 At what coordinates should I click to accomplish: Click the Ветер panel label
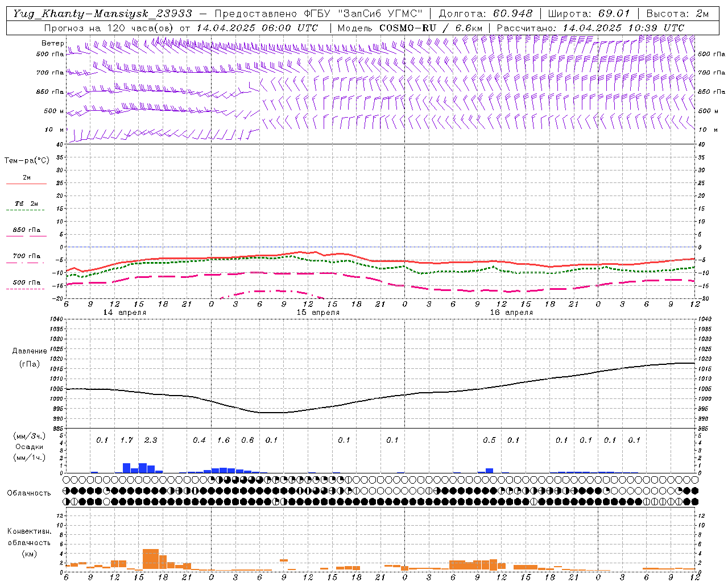pyautogui.click(x=53, y=43)
